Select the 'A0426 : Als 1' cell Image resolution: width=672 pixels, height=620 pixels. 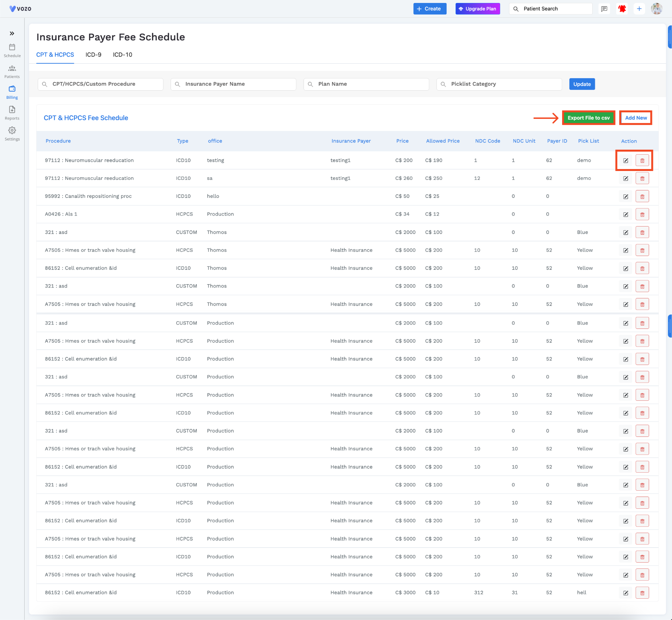[x=61, y=214]
